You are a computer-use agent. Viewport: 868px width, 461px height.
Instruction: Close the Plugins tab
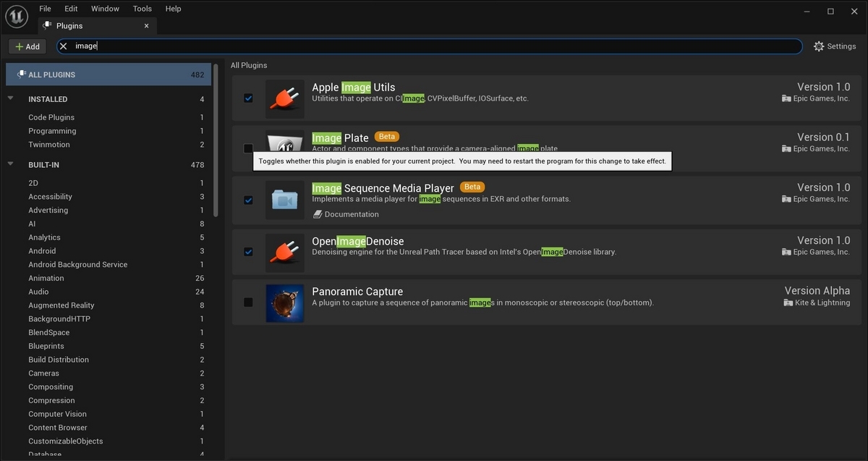click(146, 25)
